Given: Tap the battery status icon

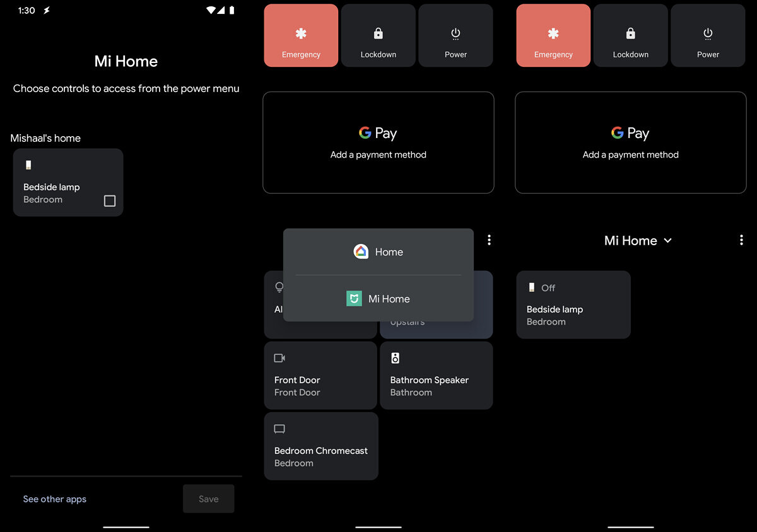Looking at the screenshot, I should [x=232, y=11].
